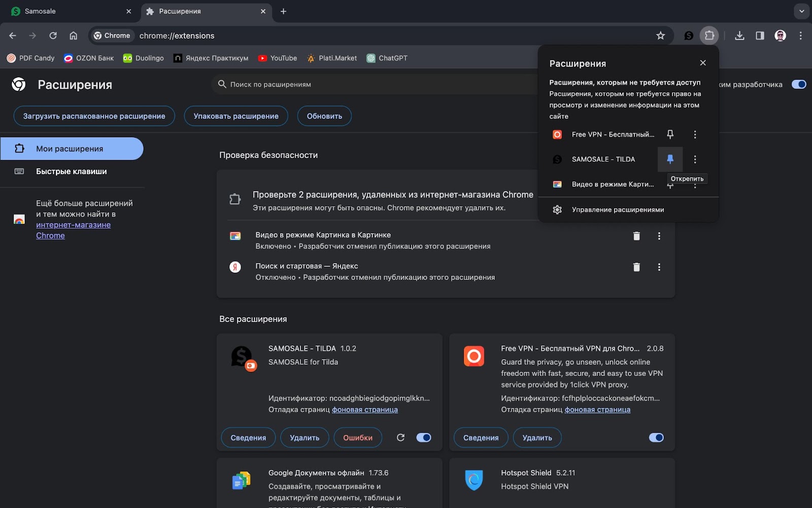Viewport: 812px width, 508px height.
Task: Click the Chrome site info chip
Action: point(113,36)
